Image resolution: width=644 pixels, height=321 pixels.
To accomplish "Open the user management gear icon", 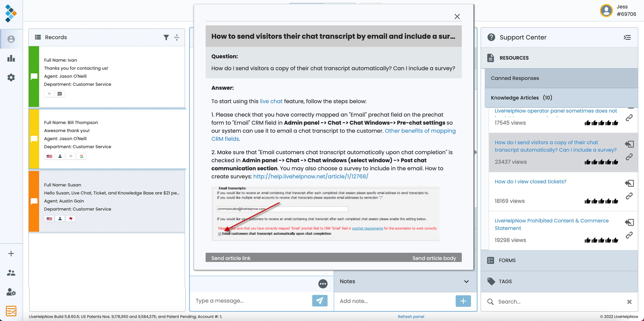I will [11, 292].
